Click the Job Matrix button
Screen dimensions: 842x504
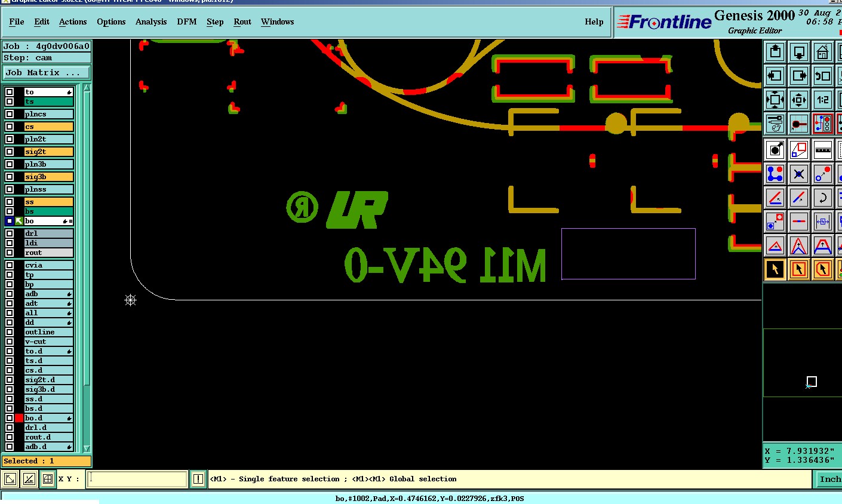[x=47, y=73]
